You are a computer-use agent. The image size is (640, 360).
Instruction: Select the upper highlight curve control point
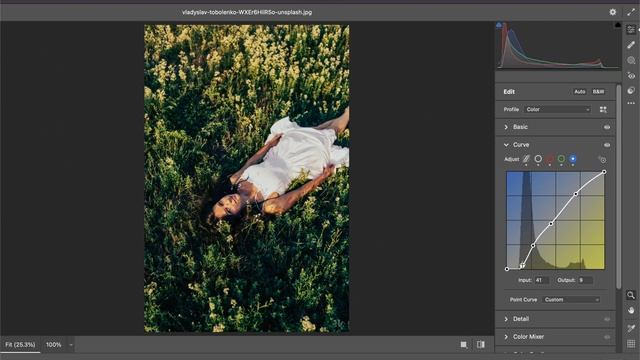pyautogui.click(x=576, y=194)
